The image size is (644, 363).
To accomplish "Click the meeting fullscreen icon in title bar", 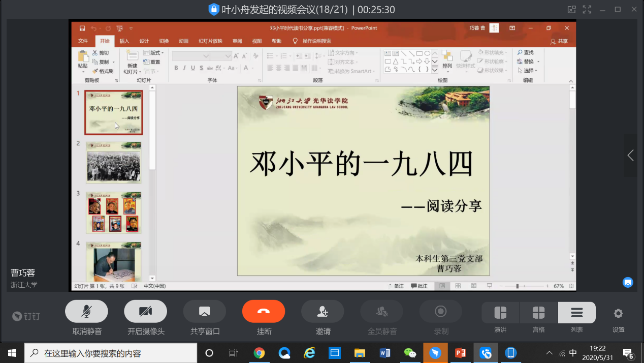I will pyautogui.click(x=587, y=9).
